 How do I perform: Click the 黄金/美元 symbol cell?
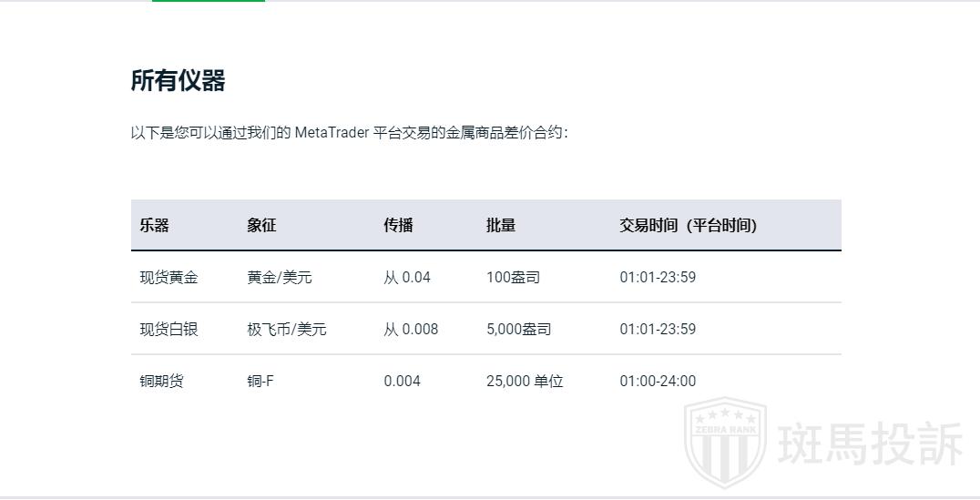coord(280,277)
